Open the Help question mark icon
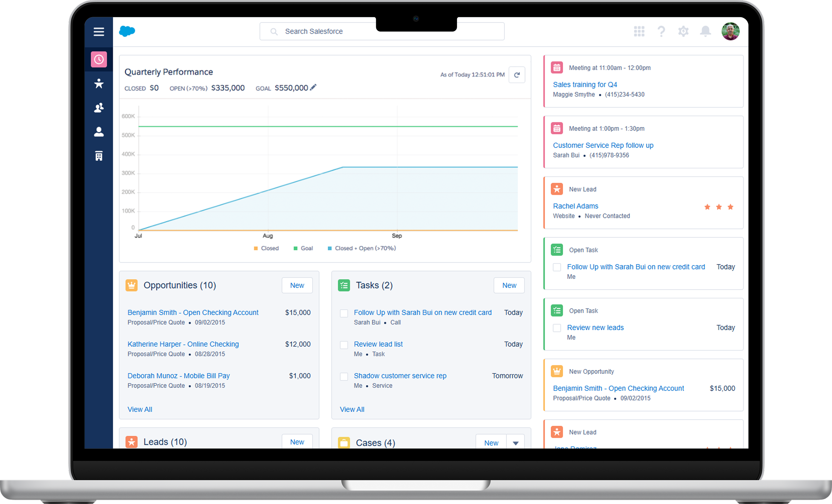Image resolution: width=832 pixels, height=504 pixels. pyautogui.click(x=661, y=31)
